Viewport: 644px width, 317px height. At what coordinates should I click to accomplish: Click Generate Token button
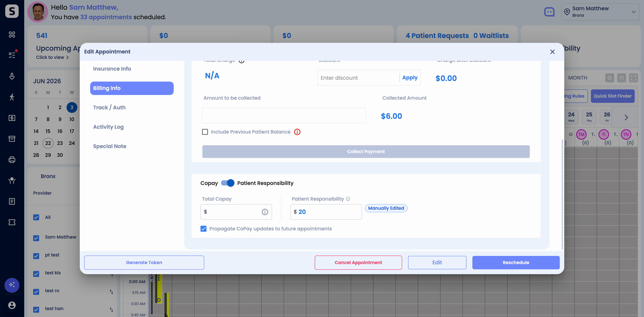144,263
